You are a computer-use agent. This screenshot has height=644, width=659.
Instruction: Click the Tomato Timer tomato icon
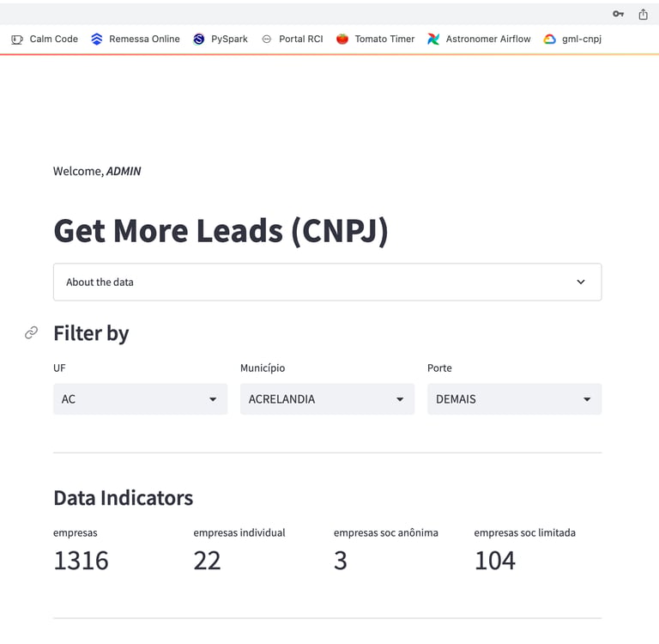(342, 39)
